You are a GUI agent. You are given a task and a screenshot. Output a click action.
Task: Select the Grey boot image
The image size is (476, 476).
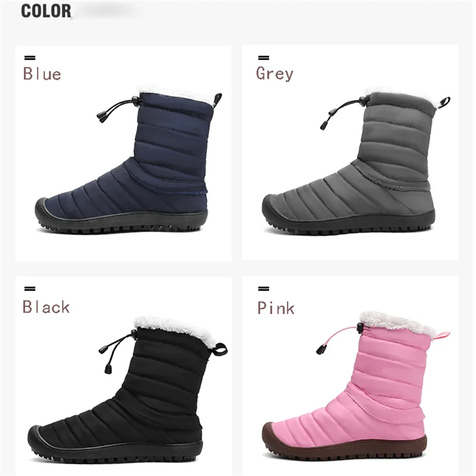[x=356, y=162]
